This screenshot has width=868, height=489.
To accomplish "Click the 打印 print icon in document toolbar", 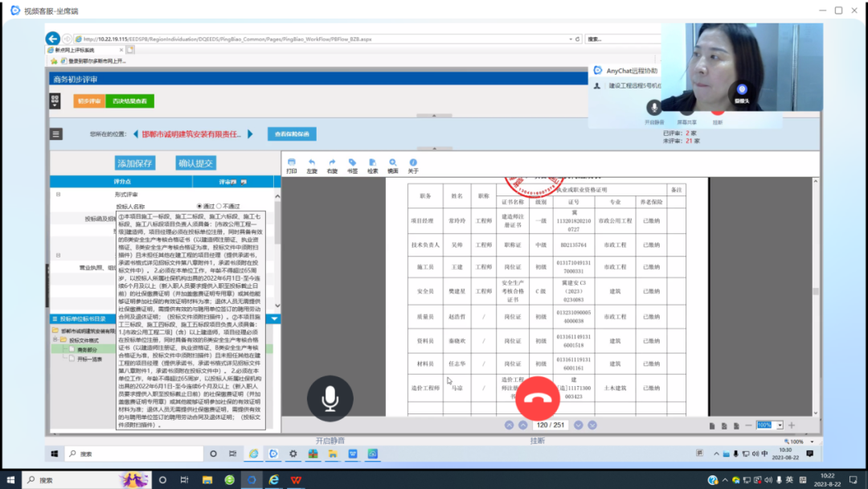I will (292, 162).
